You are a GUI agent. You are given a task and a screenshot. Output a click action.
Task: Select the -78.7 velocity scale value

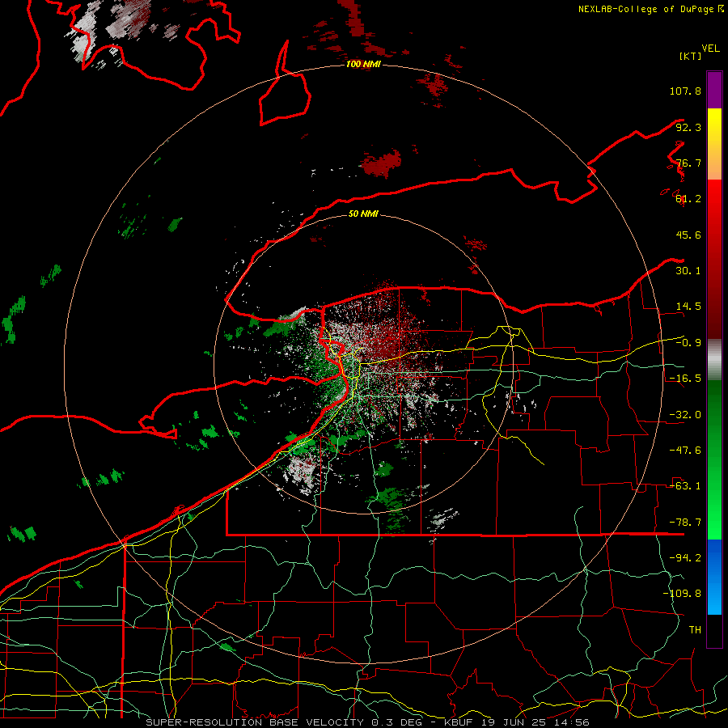[x=685, y=523]
